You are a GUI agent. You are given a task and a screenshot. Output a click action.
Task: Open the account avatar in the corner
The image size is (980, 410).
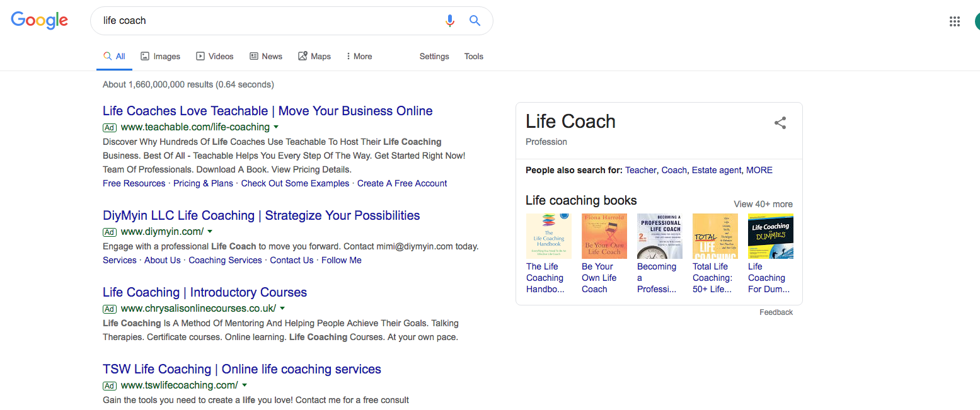click(976, 21)
